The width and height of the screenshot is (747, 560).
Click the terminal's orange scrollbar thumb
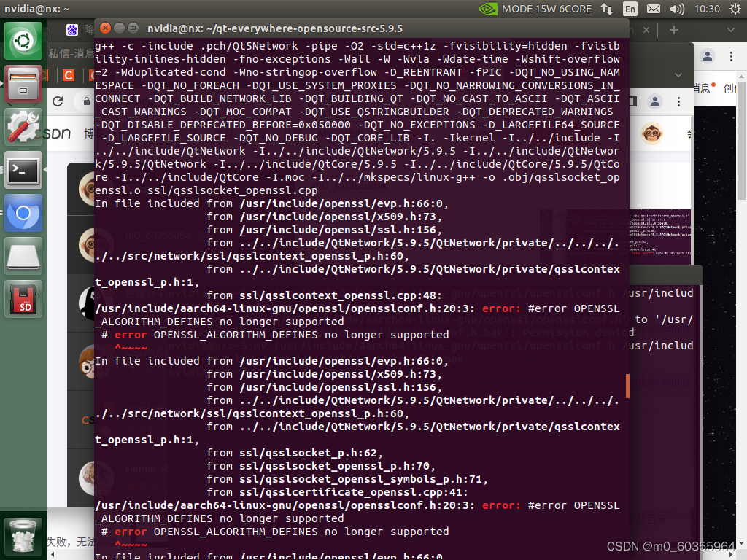click(627, 386)
